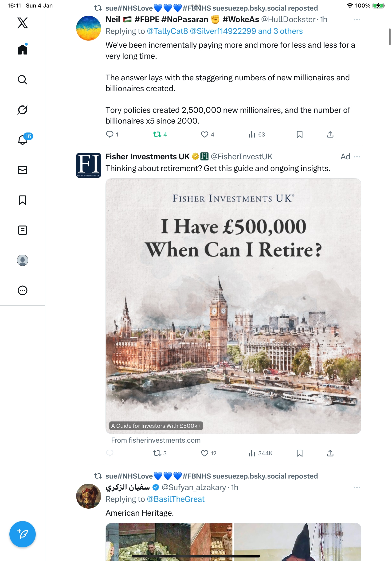The image size is (392, 561).
Task: Open the More circle menu in sidebar
Action: (23, 290)
